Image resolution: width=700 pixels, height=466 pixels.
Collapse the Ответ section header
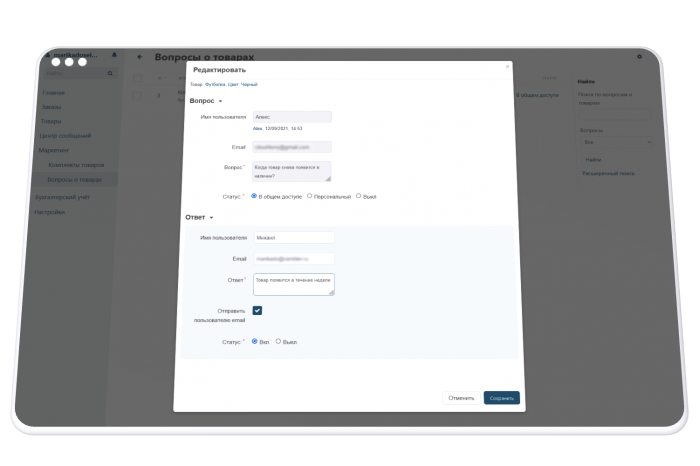[x=199, y=217]
